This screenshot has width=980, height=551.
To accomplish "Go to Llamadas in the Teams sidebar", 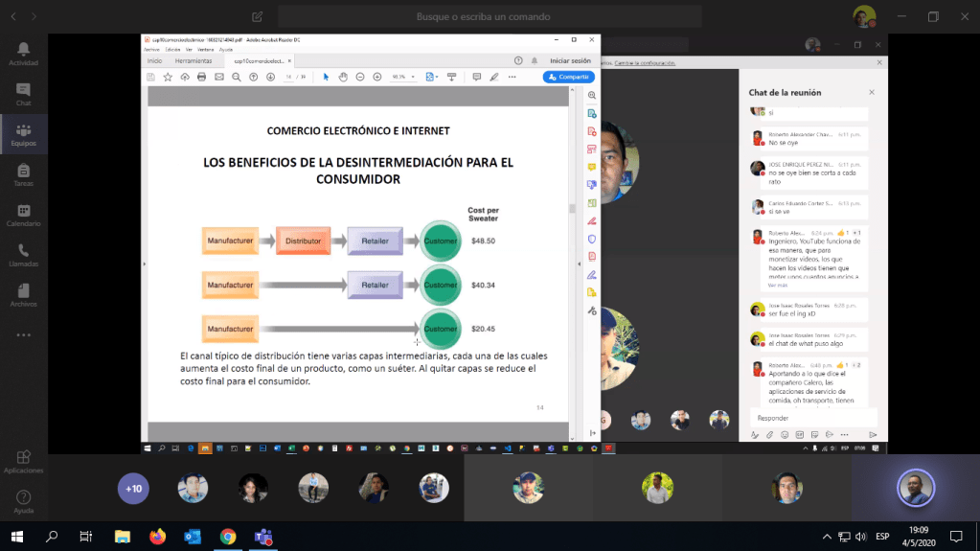I will click(23, 255).
